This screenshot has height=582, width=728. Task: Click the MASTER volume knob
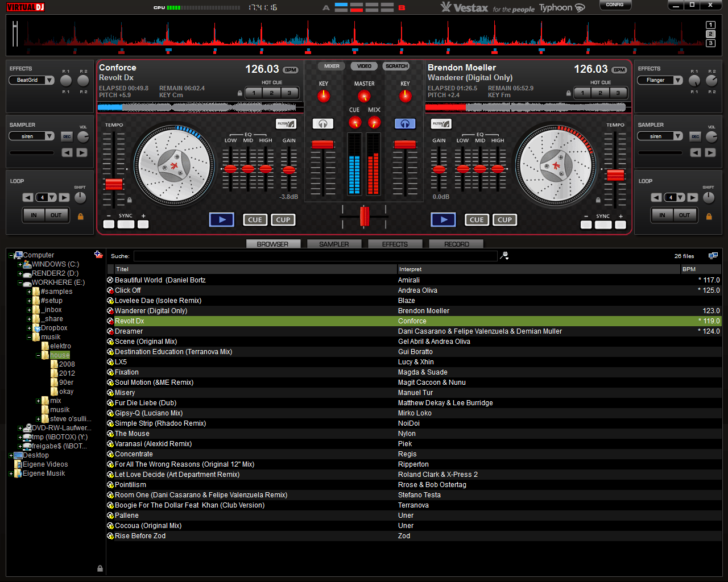(x=364, y=96)
